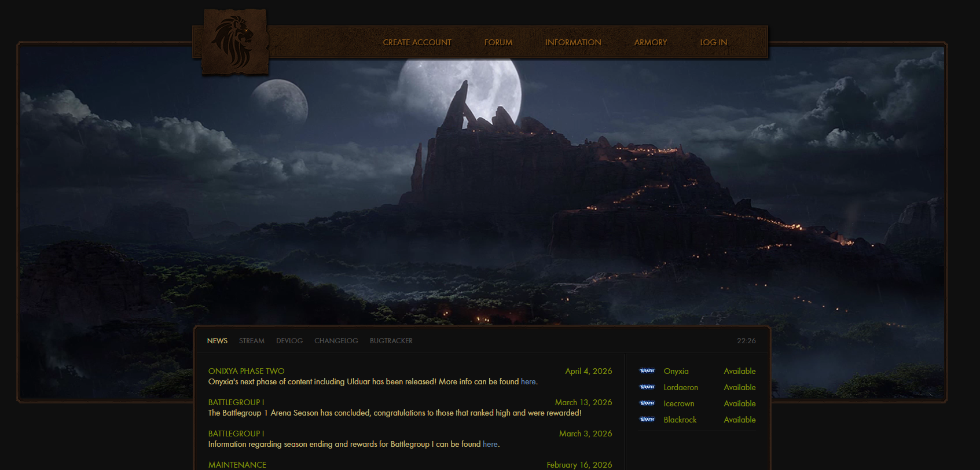
Task: Follow the 'here' link in season rewards news
Action: (490, 444)
